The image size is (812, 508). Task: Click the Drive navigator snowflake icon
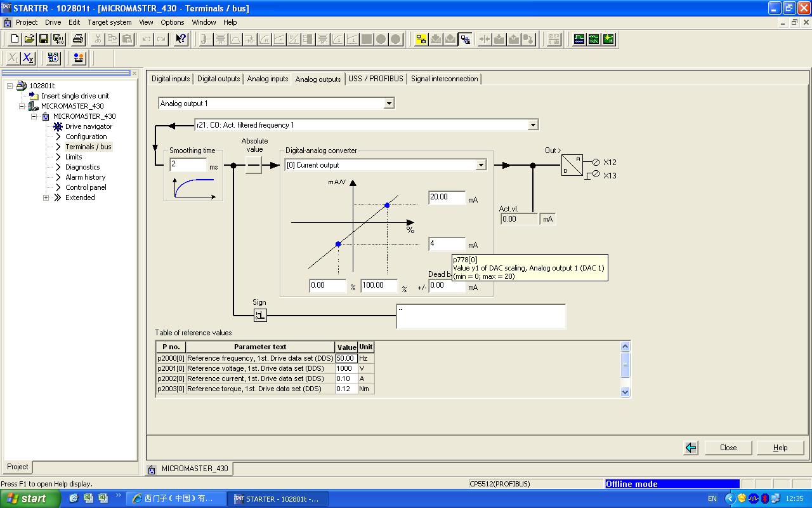pos(58,126)
